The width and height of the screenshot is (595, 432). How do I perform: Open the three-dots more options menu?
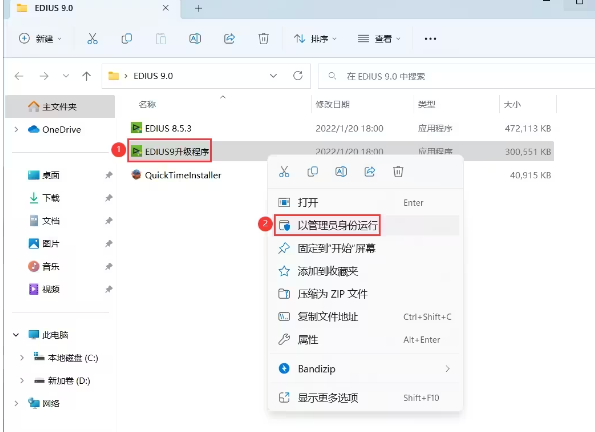click(430, 39)
